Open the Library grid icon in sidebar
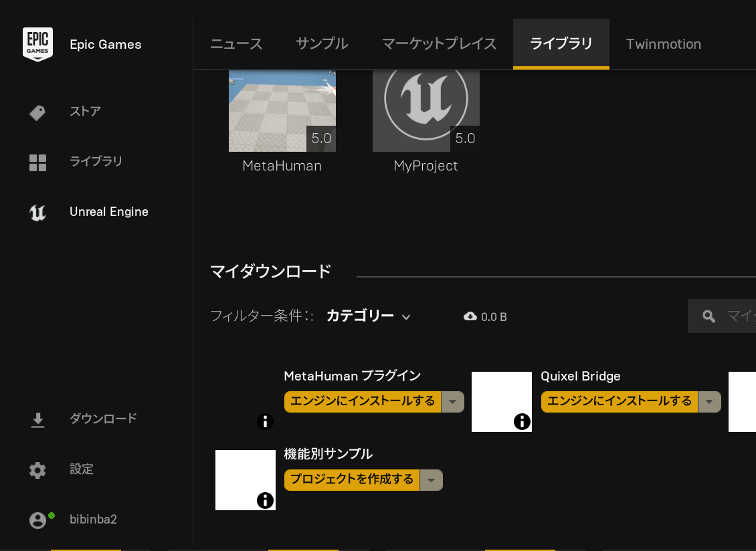This screenshot has width=756, height=551. 37,163
